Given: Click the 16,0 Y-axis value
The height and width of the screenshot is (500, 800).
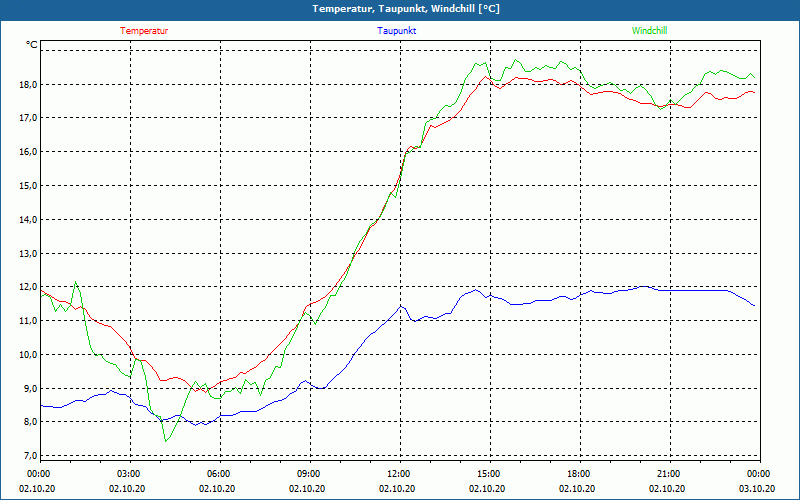Looking at the screenshot, I should [x=29, y=152].
